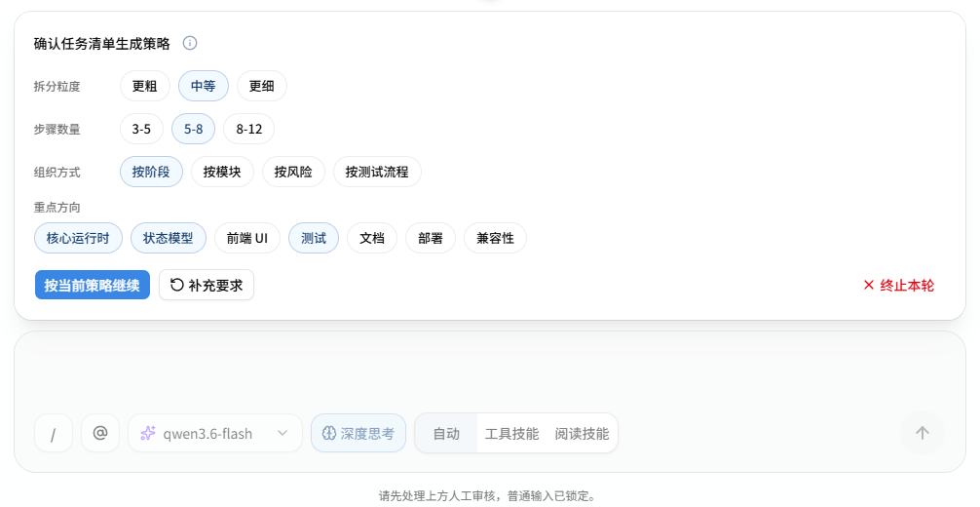Click 补充要求 button

207,285
